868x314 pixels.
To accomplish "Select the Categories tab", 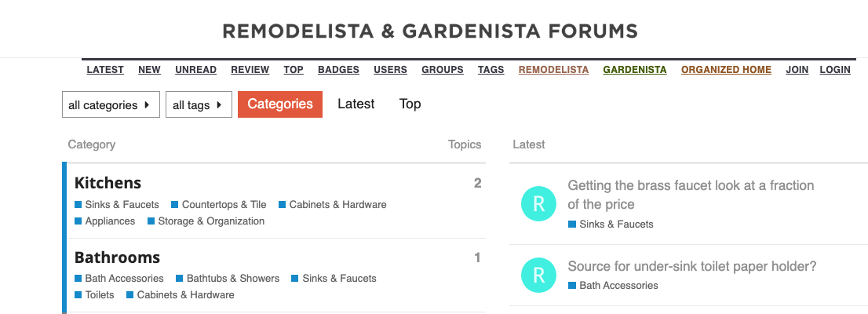I will [x=280, y=104].
